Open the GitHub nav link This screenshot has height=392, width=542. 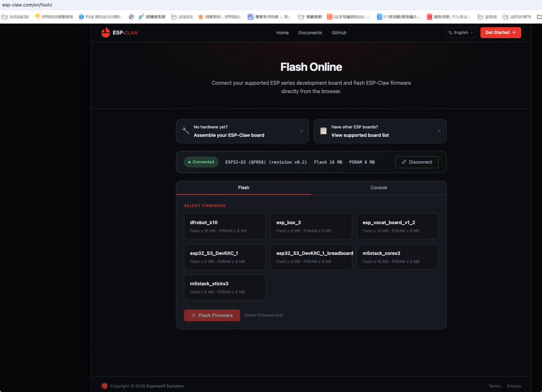[x=339, y=33]
